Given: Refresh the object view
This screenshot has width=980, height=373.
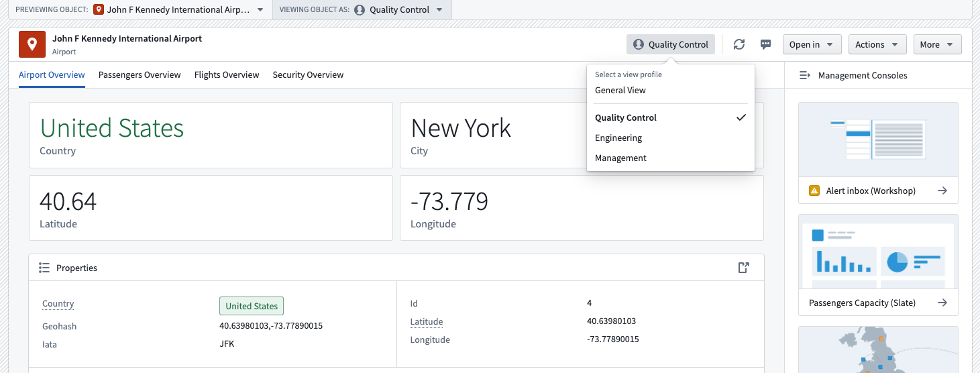Looking at the screenshot, I should (x=739, y=44).
